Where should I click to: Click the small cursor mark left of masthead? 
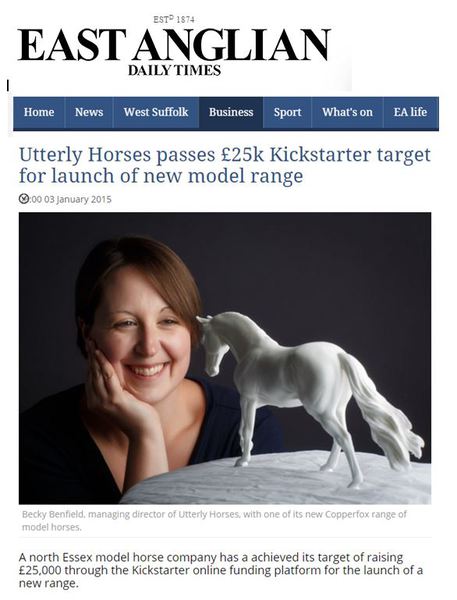(x=8, y=85)
